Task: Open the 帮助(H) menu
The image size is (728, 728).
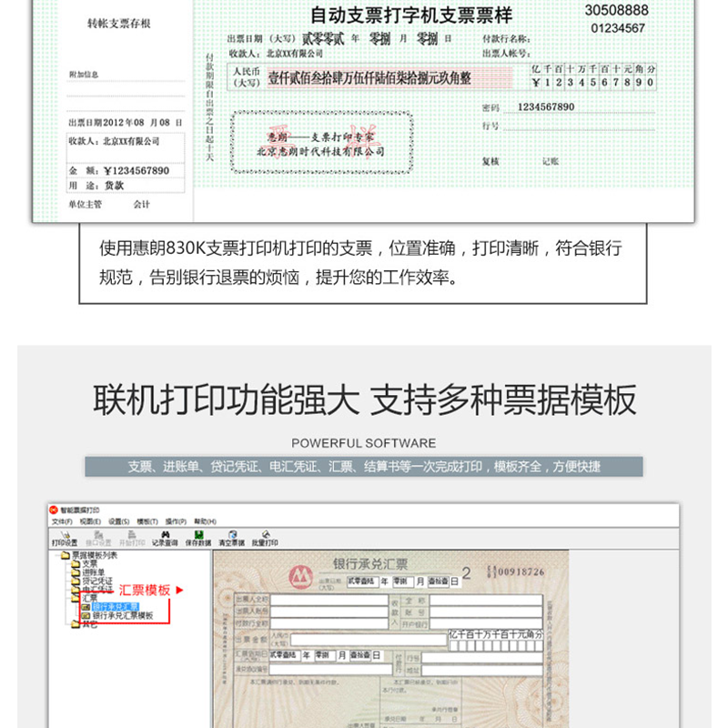Action: (205, 521)
